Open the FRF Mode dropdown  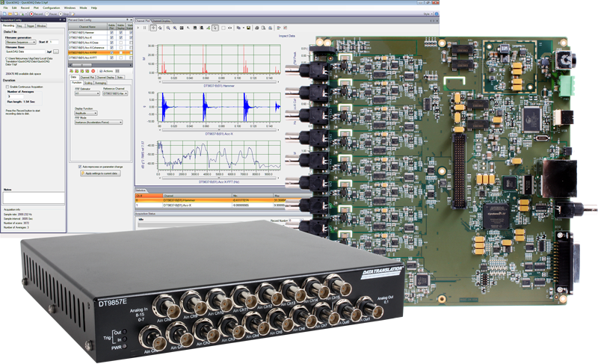click(x=99, y=123)
